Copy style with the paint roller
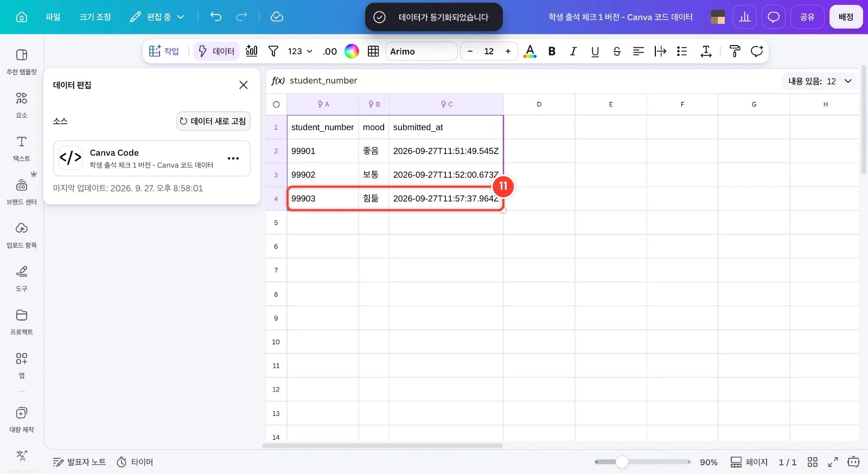 point(735,51)
